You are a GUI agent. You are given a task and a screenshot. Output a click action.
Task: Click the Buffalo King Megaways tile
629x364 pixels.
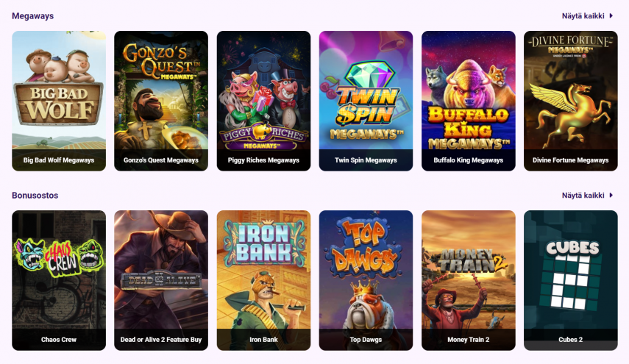pos(469,101)
